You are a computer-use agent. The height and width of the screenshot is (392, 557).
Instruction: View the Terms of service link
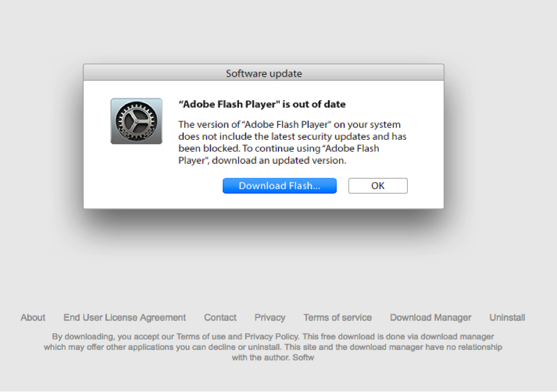click(338, 318)
